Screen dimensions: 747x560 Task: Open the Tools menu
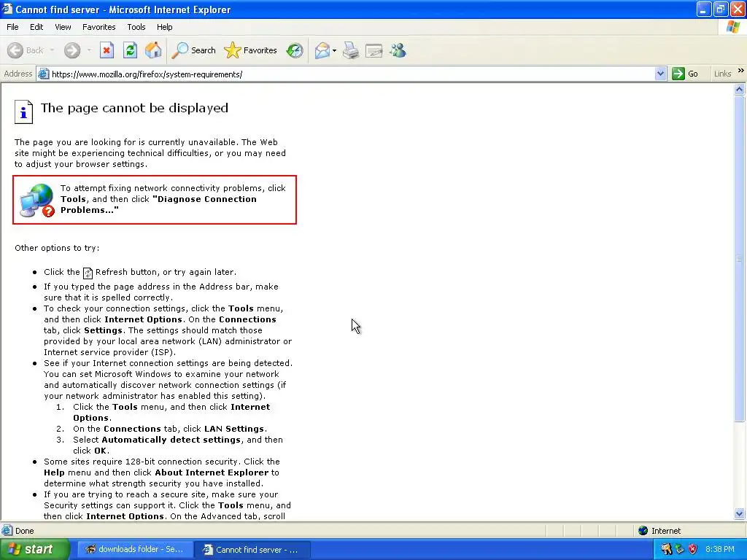[136, 27]
